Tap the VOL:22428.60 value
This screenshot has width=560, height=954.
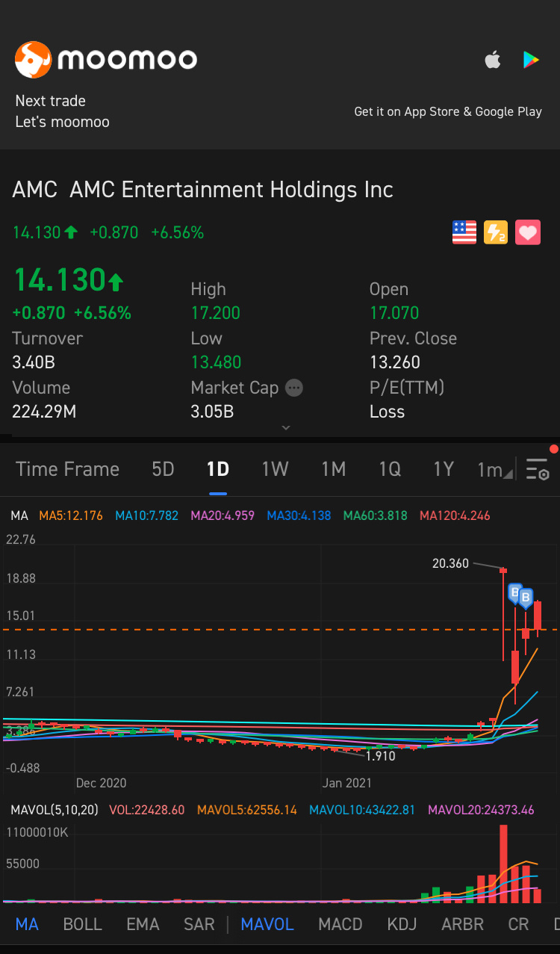[147, 810]
